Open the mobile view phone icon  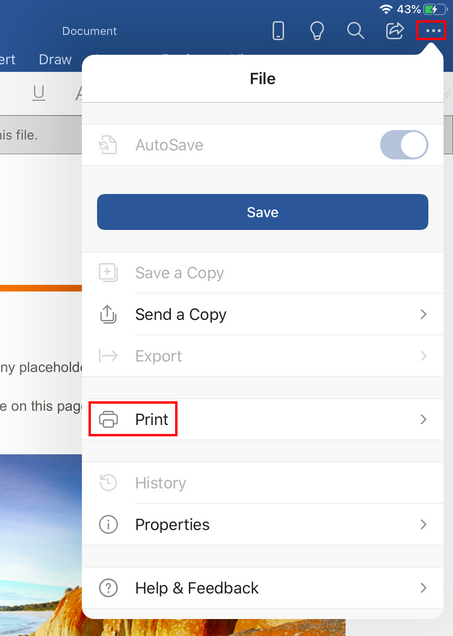(x=278, y=31)
